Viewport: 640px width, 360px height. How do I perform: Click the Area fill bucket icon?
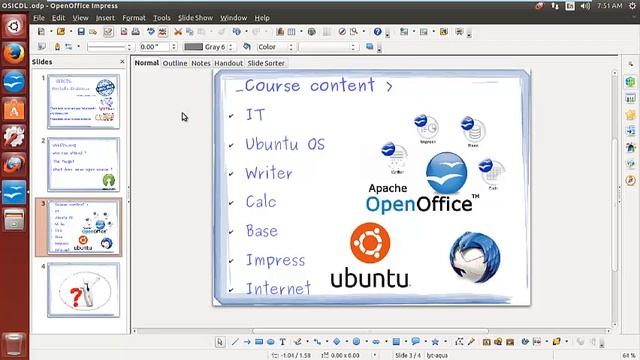point(247,47)
